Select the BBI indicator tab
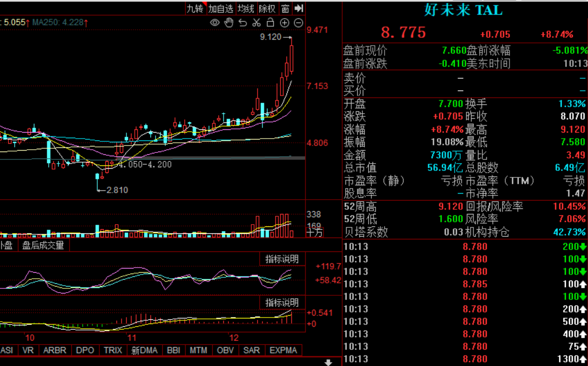 click(x=173, y=350)
